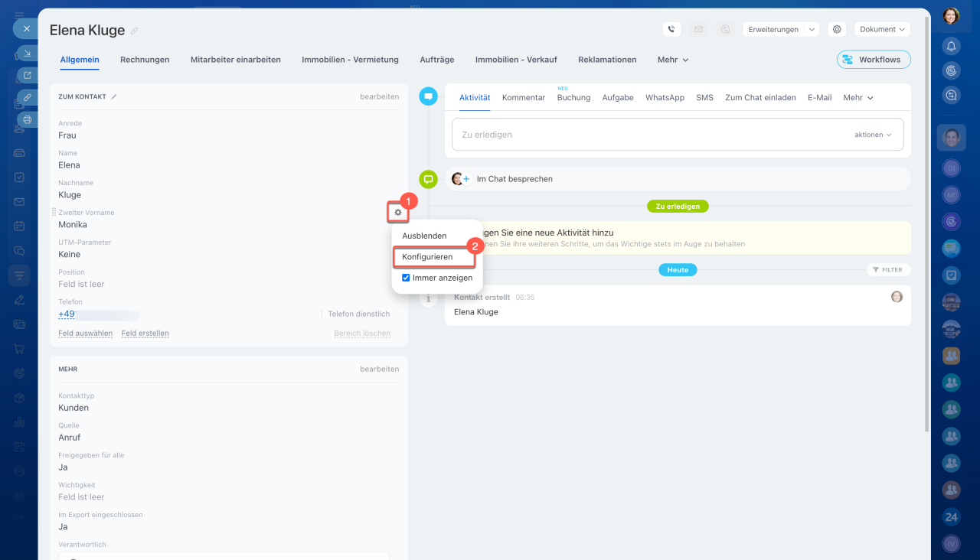Select Konfigurieren from the context menu
Viewport: 980px width, 560px height.
(x=427, y=257)
